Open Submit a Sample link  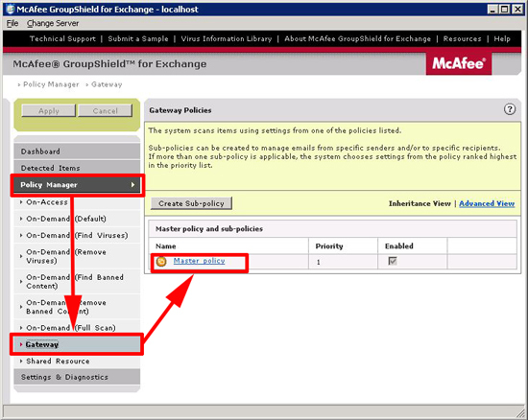pyautogui.click(x=138, y=38)
